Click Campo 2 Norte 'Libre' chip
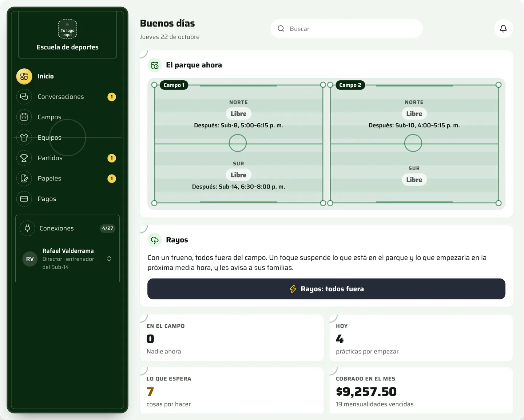Viewport: 524px width, 420px height. click(x=414, y=114)
